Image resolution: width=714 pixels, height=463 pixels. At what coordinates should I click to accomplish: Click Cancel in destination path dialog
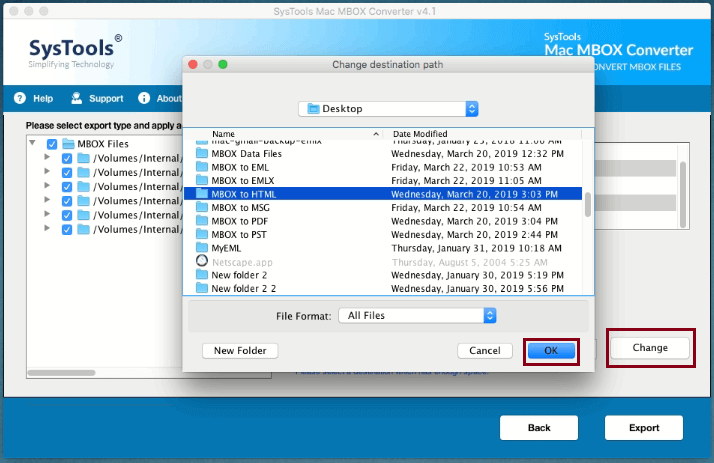[484, 351]
